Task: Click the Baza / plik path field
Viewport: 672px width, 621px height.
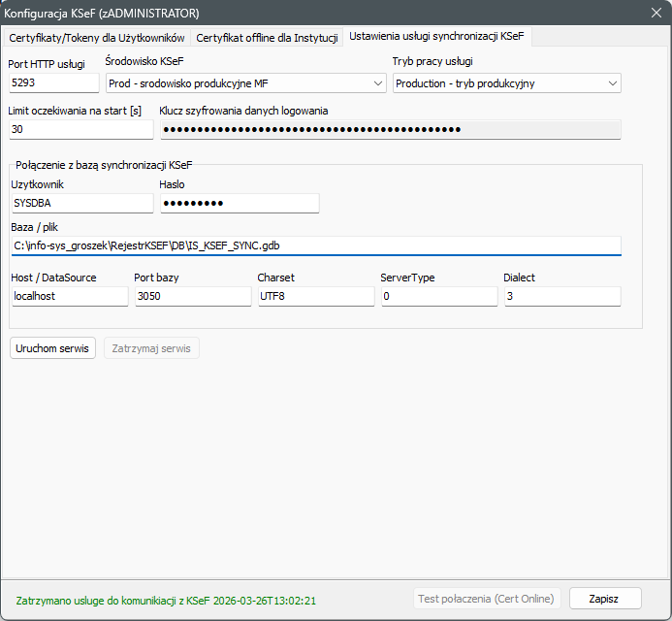Action: (x=315, y=246)
